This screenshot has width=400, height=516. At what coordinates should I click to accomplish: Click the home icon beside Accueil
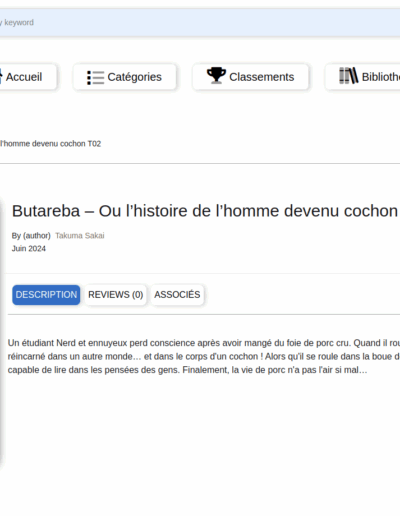(x=1, y=76)
